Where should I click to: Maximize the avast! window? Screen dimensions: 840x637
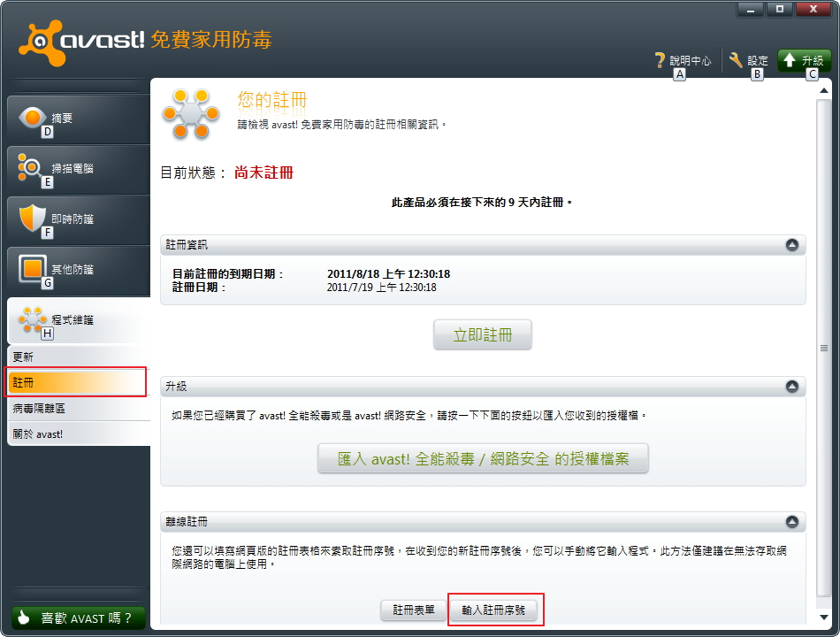(780, 9)
